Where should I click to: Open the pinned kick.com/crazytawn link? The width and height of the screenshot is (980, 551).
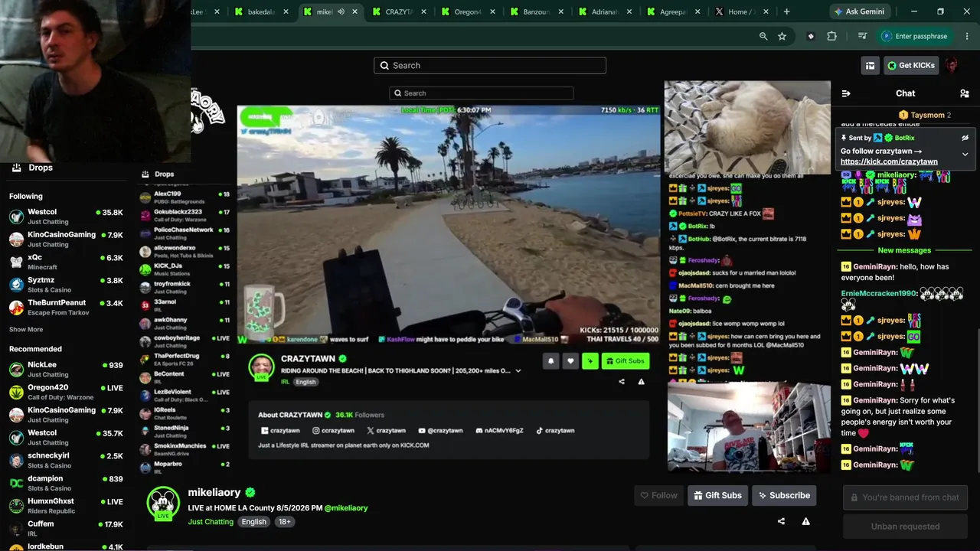[889, 161]
